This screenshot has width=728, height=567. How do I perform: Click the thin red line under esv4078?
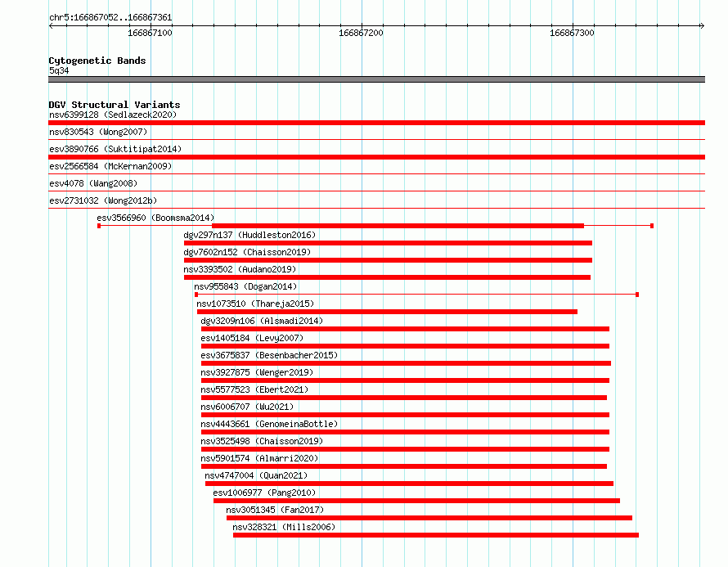(x=376, y=191)
